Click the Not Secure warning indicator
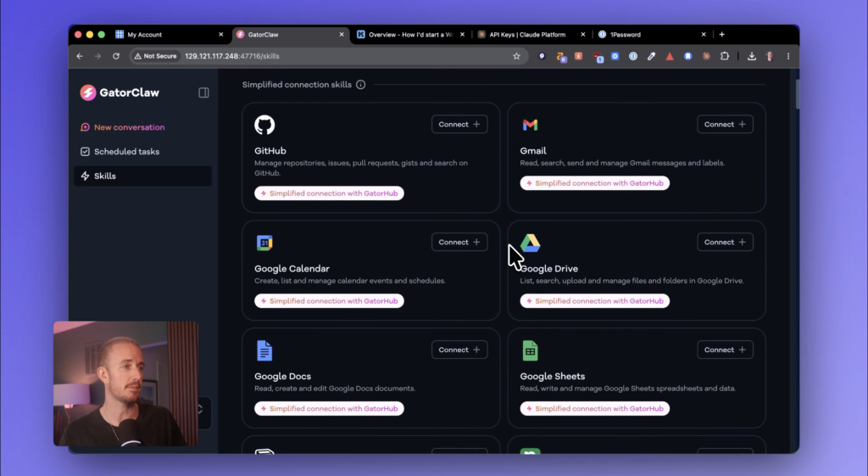Image resolution: width=868 pixels, height=476 pixels. 156,56
